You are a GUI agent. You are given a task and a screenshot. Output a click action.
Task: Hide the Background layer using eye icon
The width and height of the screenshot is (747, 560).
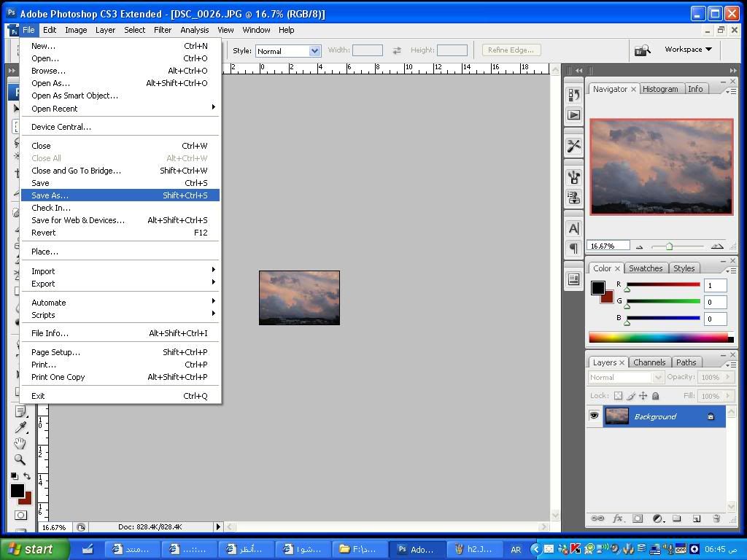click(x=594, y=416)
